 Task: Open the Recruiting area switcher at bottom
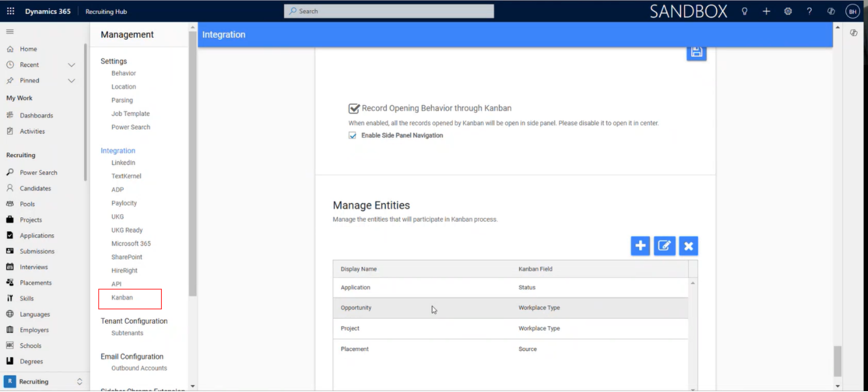tap(44, 382)
